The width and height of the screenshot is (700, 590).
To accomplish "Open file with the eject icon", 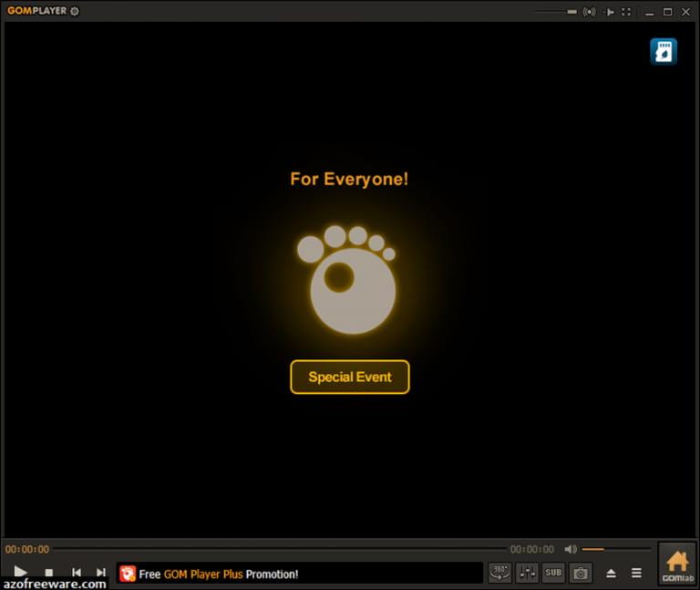I will pos(612,573).
